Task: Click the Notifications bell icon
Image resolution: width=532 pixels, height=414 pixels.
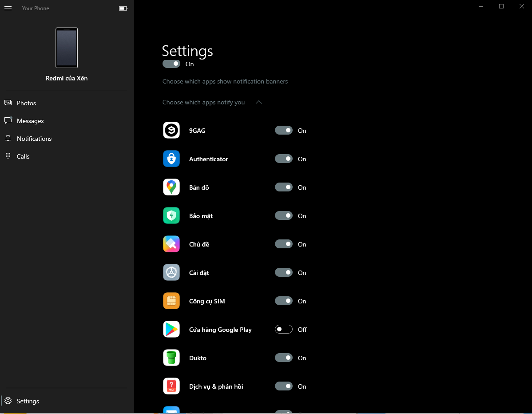Action: point(8,138)
